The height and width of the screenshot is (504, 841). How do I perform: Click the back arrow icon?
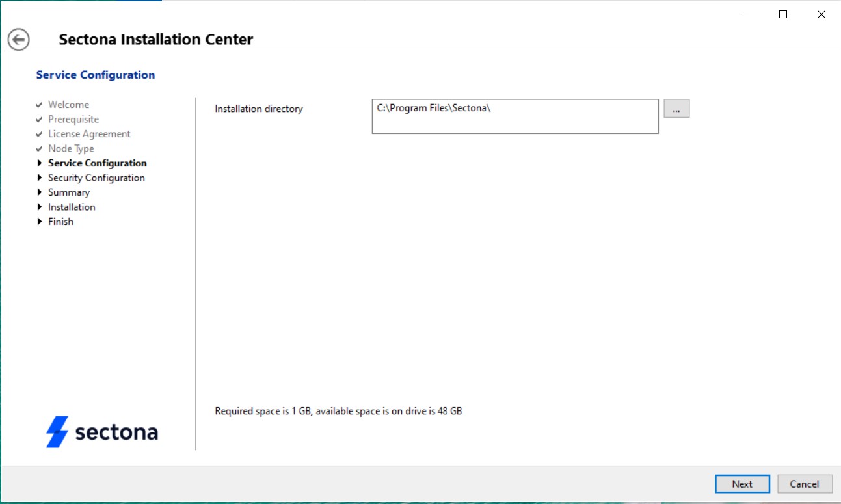point(19,40)
